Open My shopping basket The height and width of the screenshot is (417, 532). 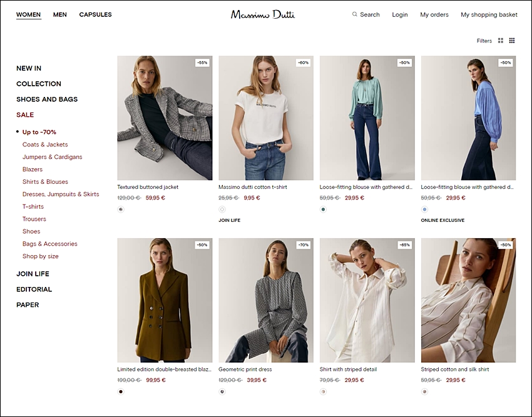pos(489,14)
